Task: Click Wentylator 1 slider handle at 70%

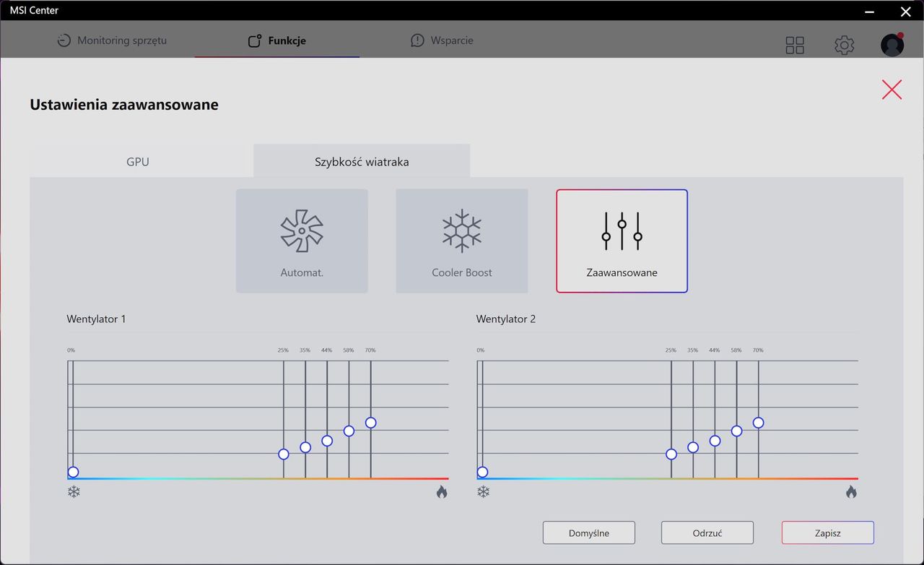Action: coord(371,423)
